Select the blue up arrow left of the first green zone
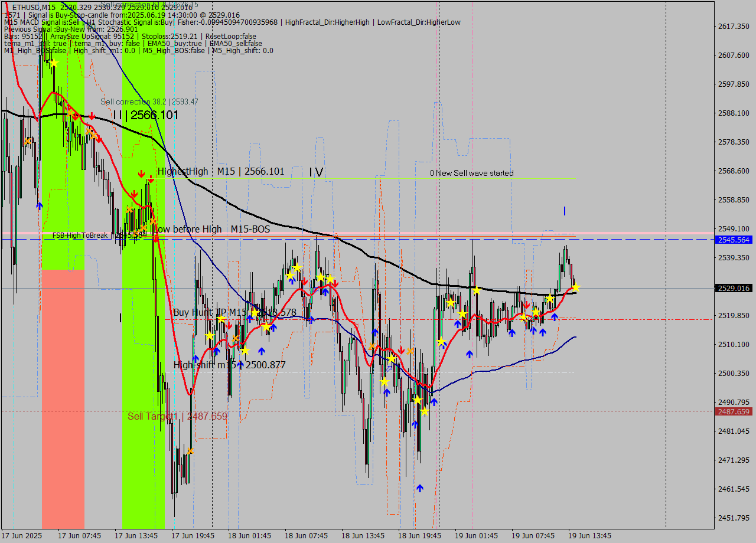 (40, 205)
